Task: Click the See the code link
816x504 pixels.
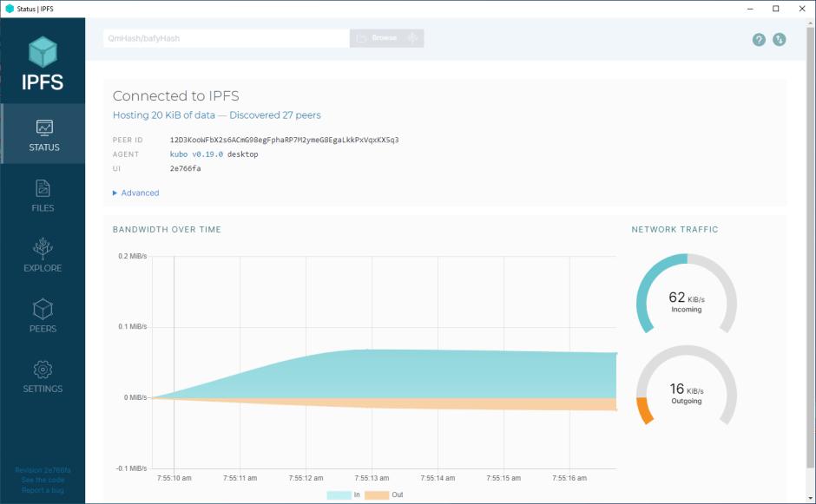Action: 43,480
